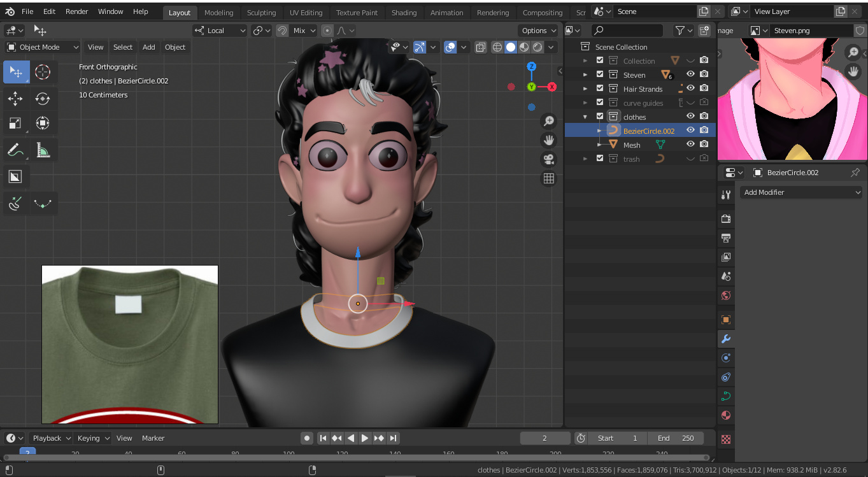This screenshot has height=477, width=868.
Task: Open the Object properties orange square tab
Action: click(x=726, y=320)
